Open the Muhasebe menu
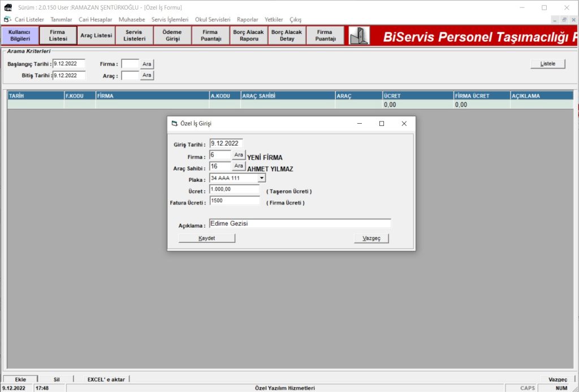The height and width of the screenshot is (392, 579). click(x=132, y=19)
